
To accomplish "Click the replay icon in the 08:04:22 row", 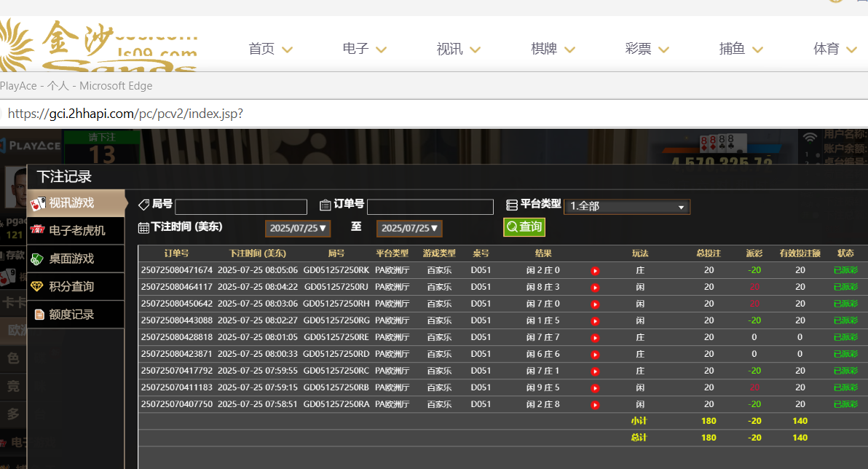I will (595, 288).
